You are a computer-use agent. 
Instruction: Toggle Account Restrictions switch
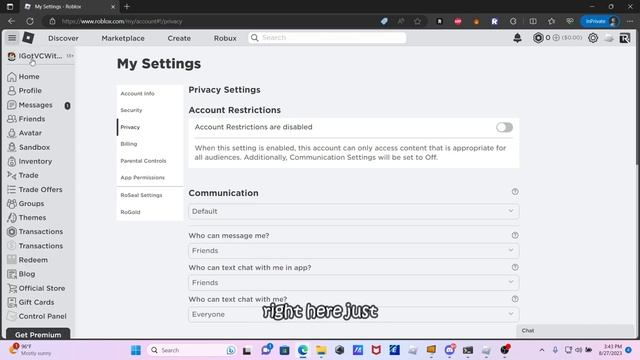(x=504, y=127)
